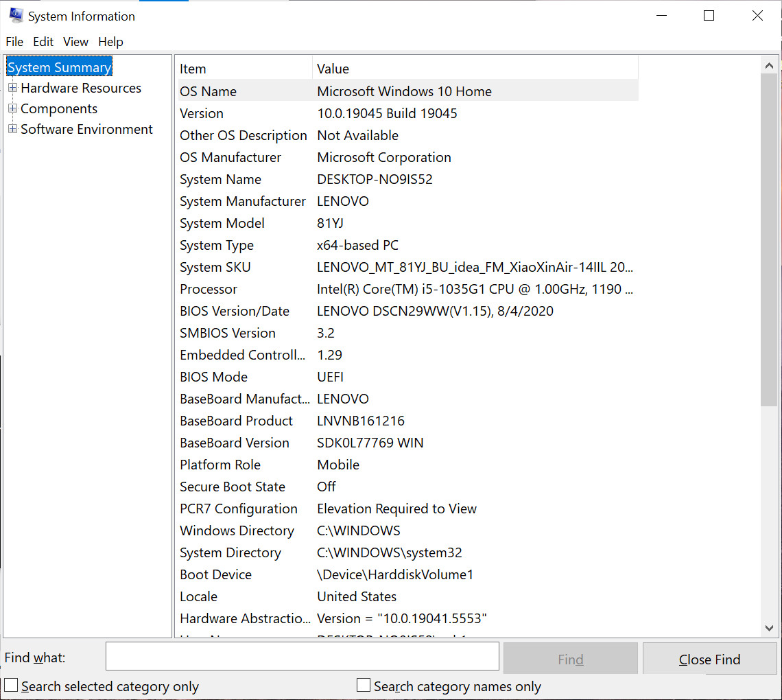Click the \Device\HarddiskVolume1 value
Screen dimensions: 782x700
[x=395, y=574]
